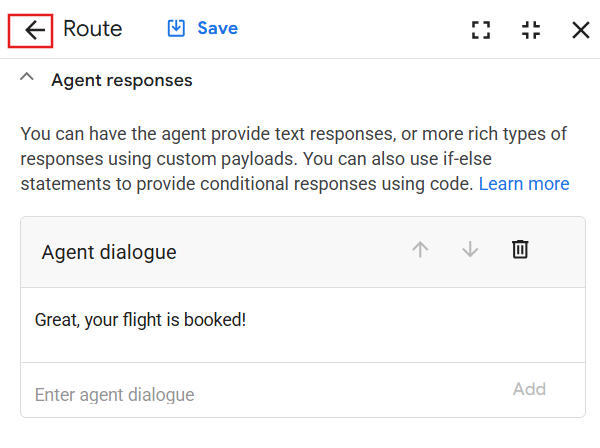Click the Save download icon
This screenshot has width=600, height=448.
pos(176,28)
